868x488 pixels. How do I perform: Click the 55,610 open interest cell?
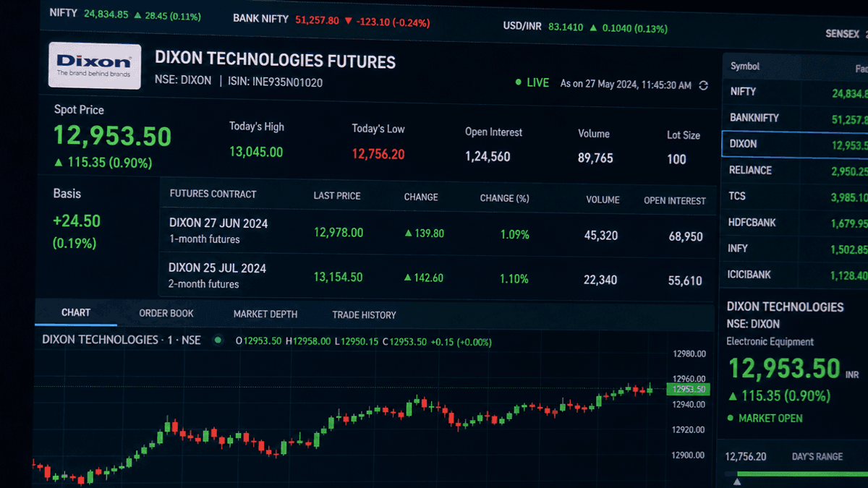tap(684, 281)
